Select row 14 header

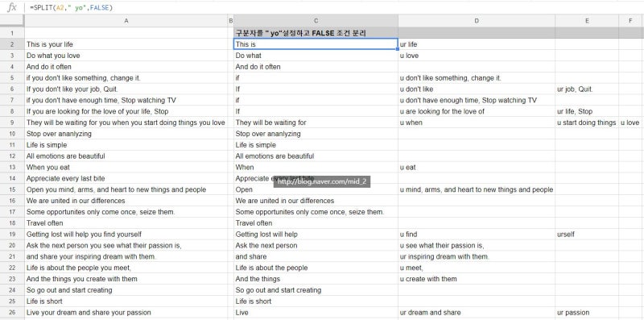click(12, 178)
